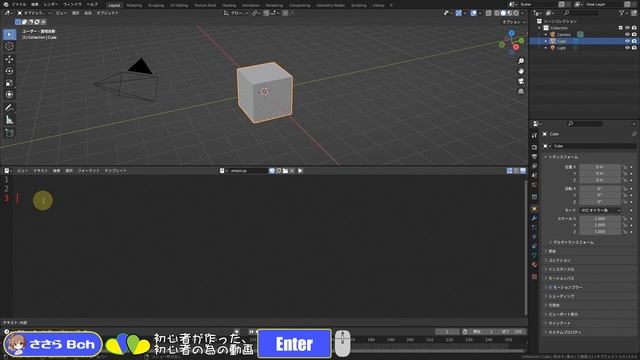Expand the Shading panel

561,296
